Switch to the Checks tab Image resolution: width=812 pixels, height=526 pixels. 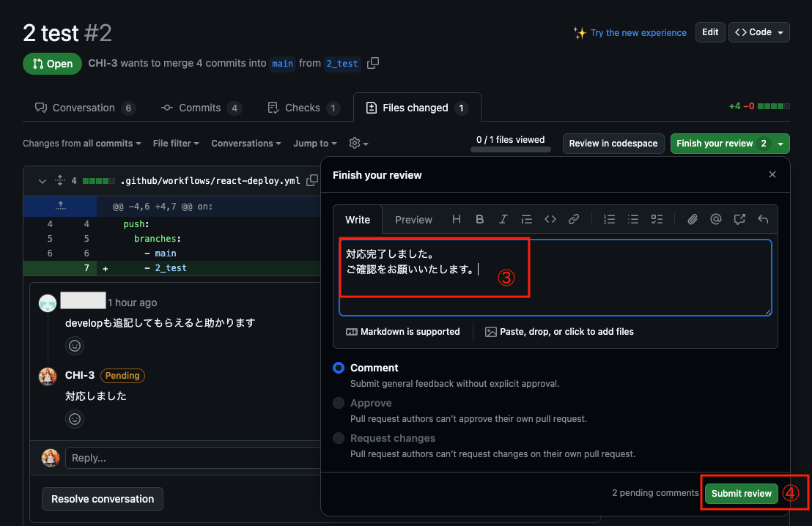[303, 108]
